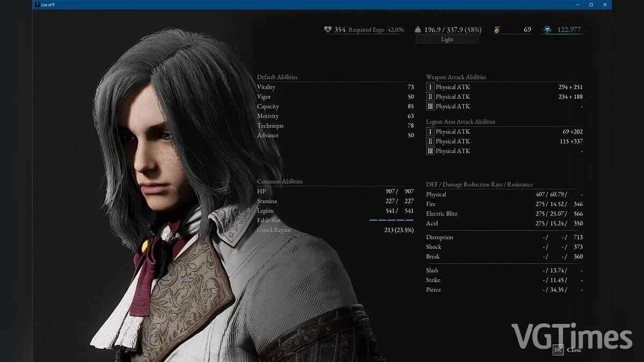Select the Vitality stat row
This screenshot has width=644, height=362.
(335, 87)
